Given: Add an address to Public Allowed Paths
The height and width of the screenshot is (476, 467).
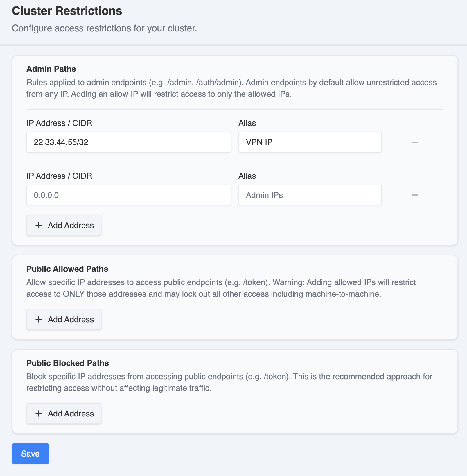Looking at the screenshot, I should pos(64,319).
